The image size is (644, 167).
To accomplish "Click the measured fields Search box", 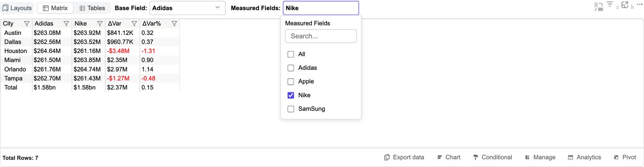I will tap(321, 36).
